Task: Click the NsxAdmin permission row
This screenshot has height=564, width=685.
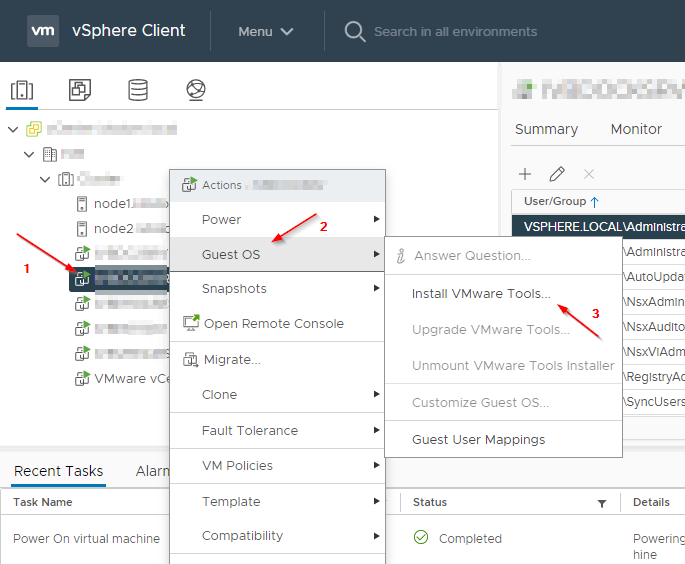Action: (654, 302)
